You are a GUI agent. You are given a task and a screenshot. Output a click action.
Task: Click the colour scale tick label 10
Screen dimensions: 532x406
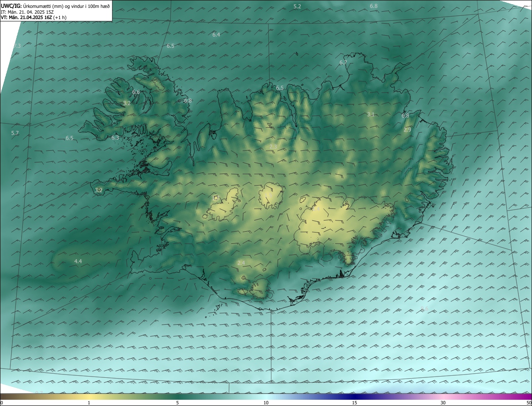click(x=266, y=403)
